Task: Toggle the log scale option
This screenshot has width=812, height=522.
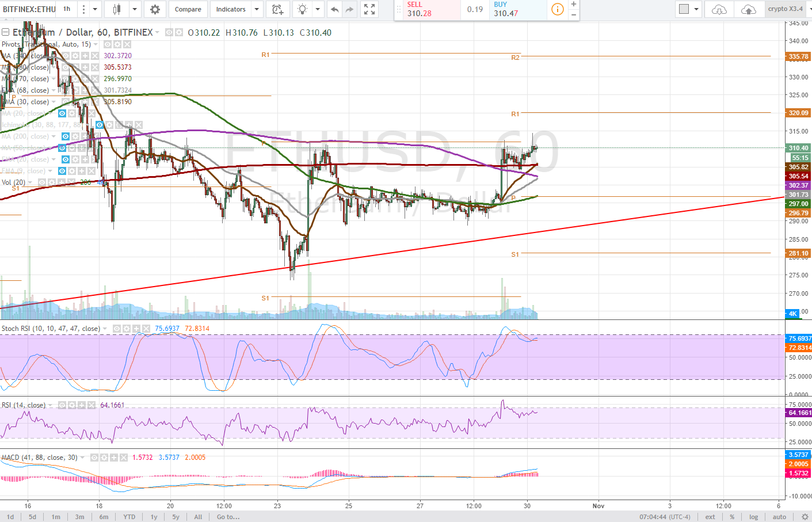Action: point(753,517)
